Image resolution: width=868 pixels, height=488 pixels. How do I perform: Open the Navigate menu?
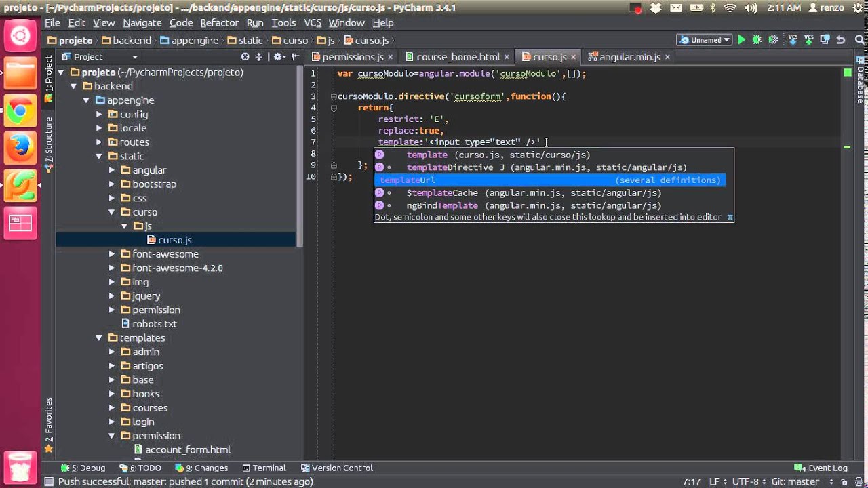click(x=142, y=23)
